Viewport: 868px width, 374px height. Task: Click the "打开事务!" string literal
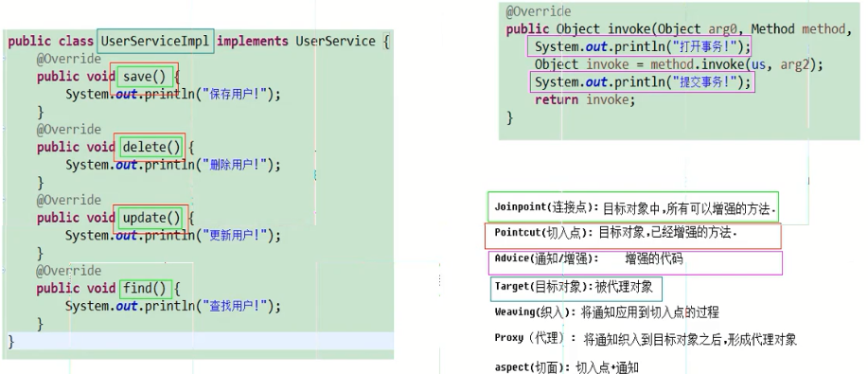coord(705,46)
